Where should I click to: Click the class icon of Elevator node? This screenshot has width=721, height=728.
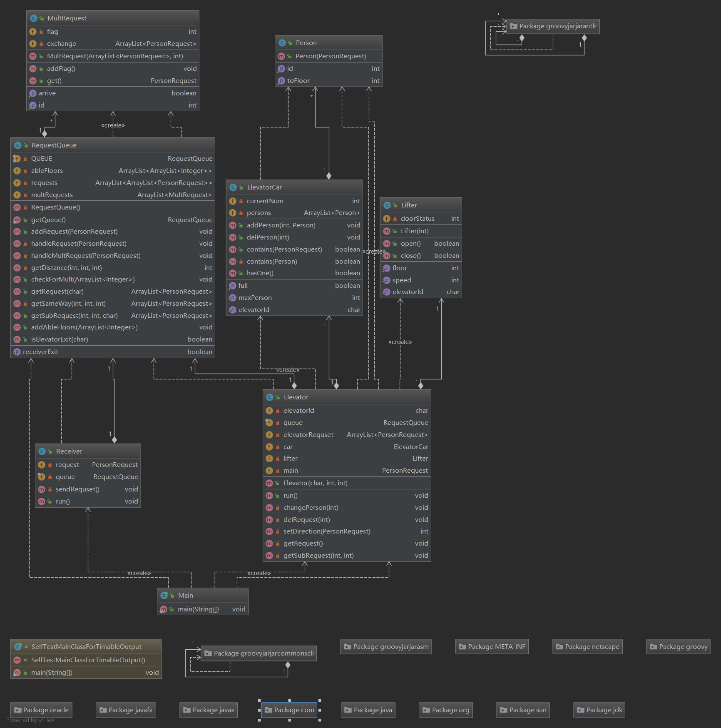tap(270, 397)
